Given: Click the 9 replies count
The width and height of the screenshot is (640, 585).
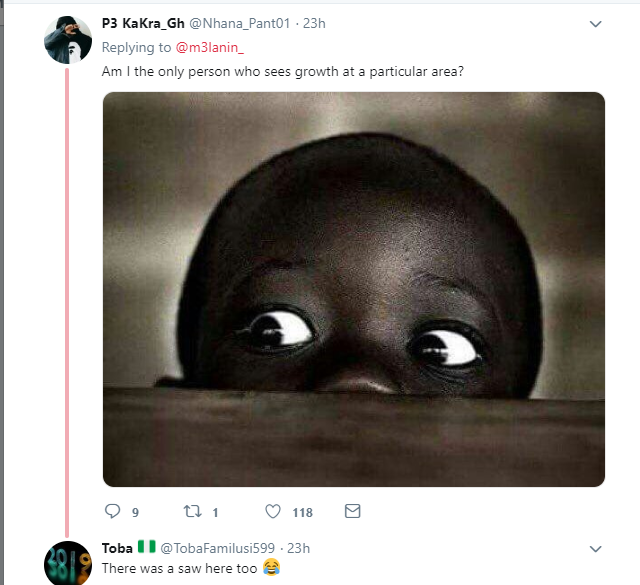Looking at the screenshot, I should click(x=135, y=513).
